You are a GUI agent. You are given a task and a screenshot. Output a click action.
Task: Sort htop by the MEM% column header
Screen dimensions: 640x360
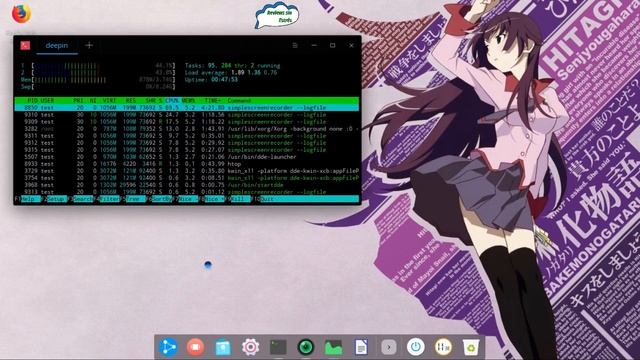(x=188, y=100)
